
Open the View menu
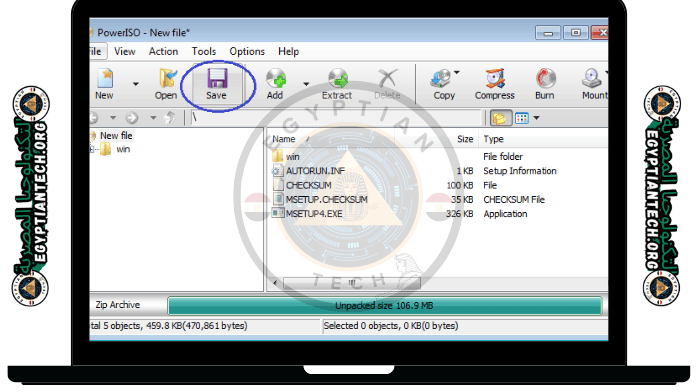coord(125,52)
